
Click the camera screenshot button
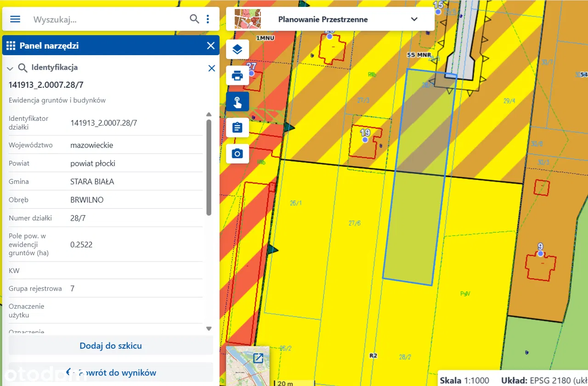(x=237, y=153)
